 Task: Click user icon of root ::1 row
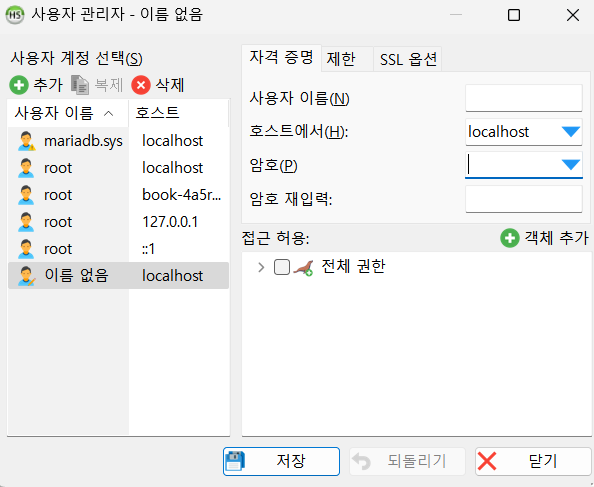(x=26, y=249)
